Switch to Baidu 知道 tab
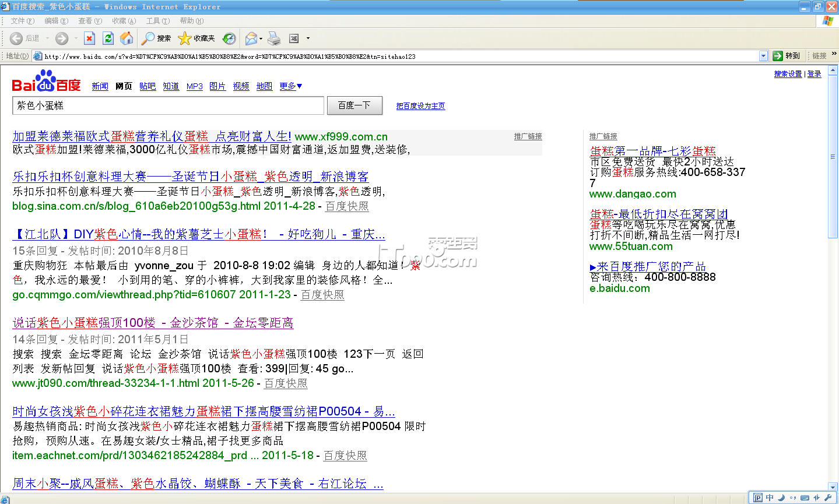The height and width of the screenshot is (504, 839). click(x=171, y=86)
